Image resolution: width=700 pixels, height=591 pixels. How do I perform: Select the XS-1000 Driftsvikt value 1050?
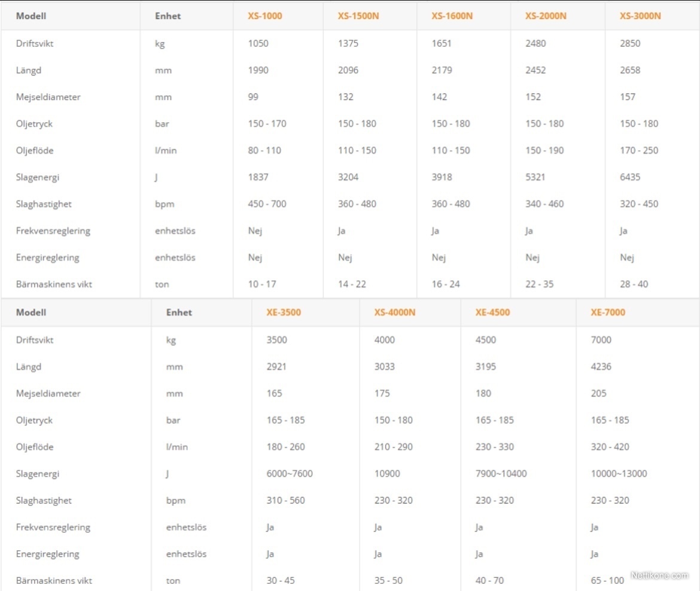pos(258,43)
